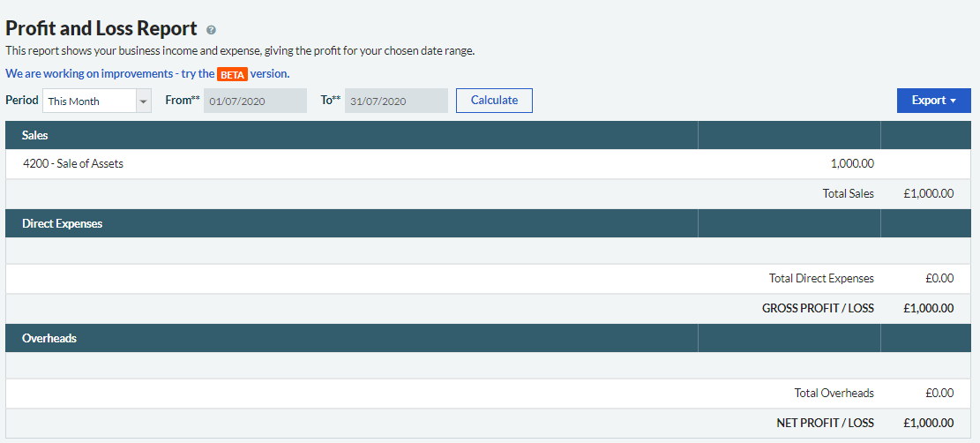Open the Period 'This Month' dropdown
The width and height of the screenshot is (980, 443).
[97, 101]
